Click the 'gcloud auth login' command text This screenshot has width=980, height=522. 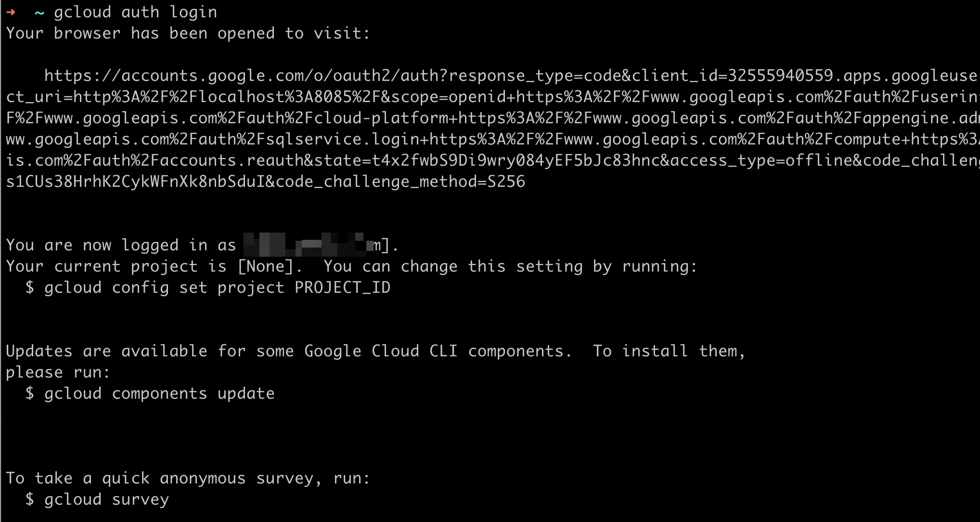[135, 12]
